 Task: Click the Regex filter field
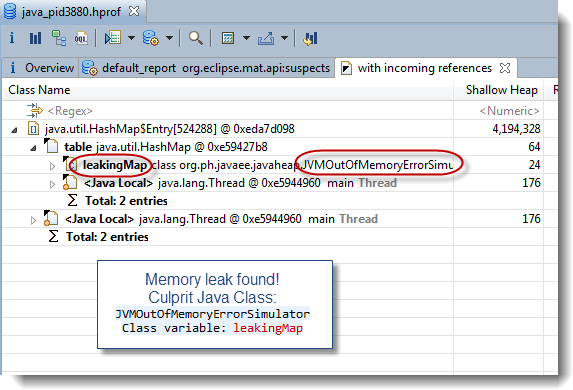point(70,111)
